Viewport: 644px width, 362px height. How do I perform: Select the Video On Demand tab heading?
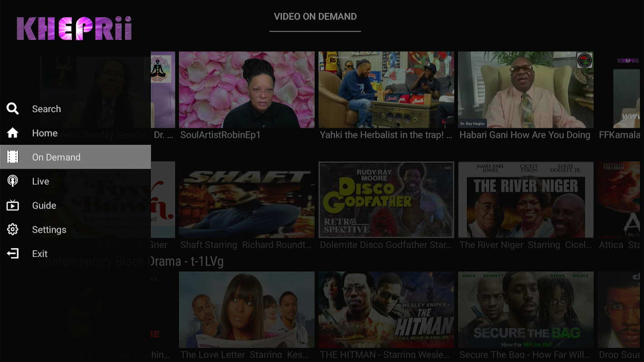[315, 17]
